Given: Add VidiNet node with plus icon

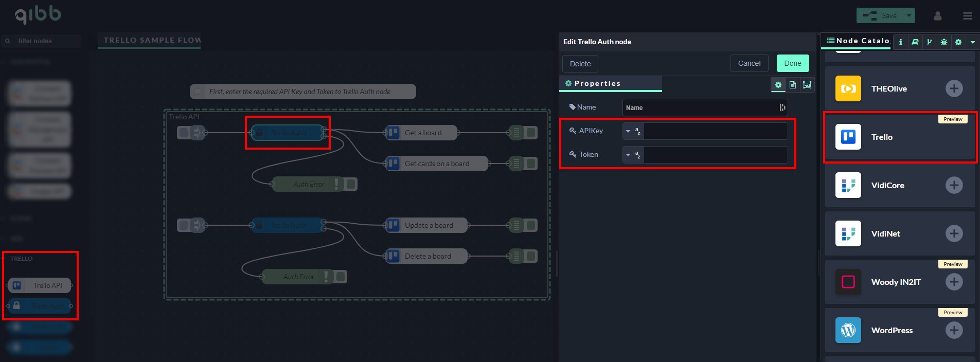Looking at the screenshot, I should [x=954, y=233].
